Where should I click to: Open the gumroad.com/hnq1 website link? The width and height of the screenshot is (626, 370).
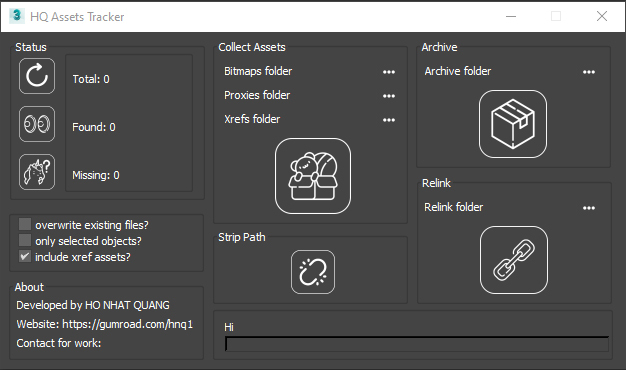(127, 324)
